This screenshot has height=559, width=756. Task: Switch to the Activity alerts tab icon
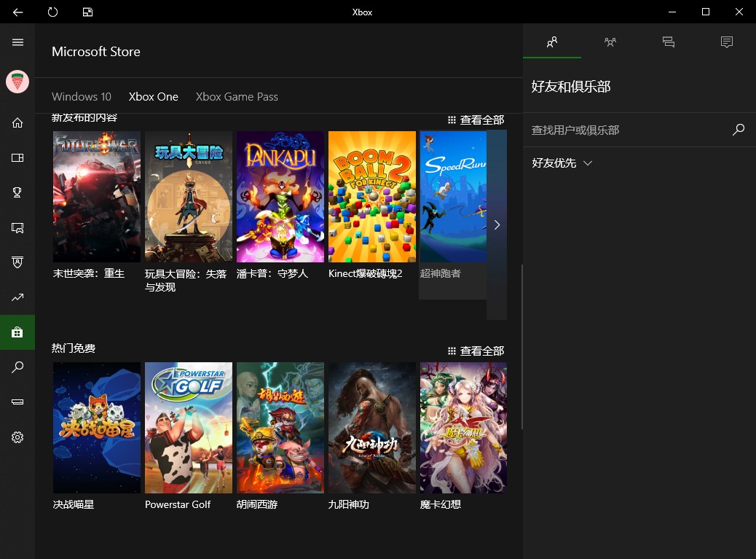click(727, 42)
